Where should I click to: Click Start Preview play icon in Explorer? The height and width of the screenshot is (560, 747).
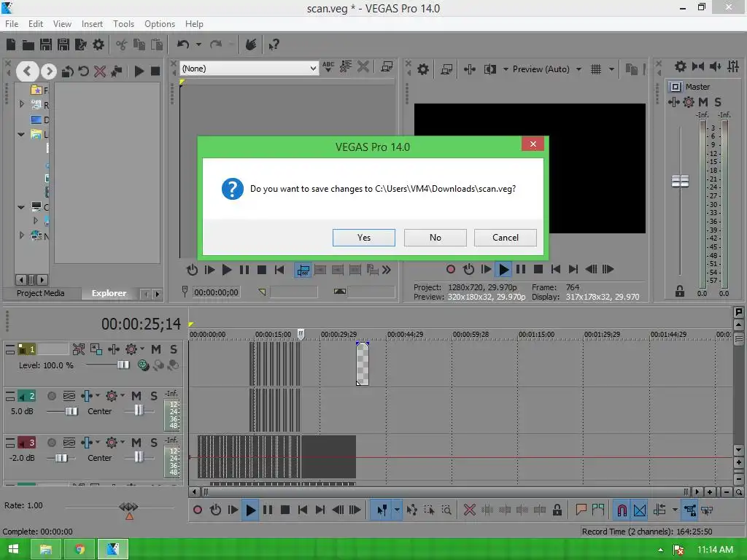[139, 71]
